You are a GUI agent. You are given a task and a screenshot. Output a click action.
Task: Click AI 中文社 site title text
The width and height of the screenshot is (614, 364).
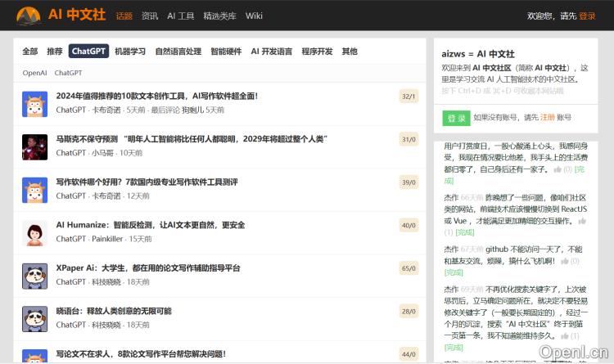(x=77, y=15)
